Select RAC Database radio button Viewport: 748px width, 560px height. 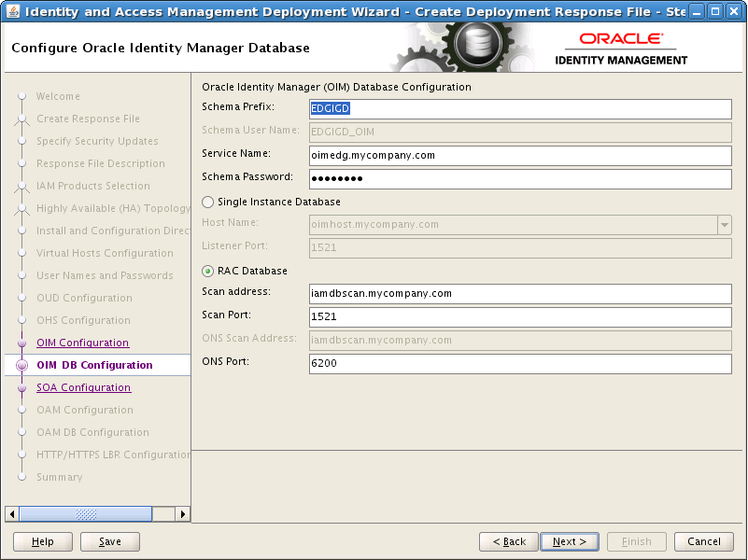tap(207, 272)
